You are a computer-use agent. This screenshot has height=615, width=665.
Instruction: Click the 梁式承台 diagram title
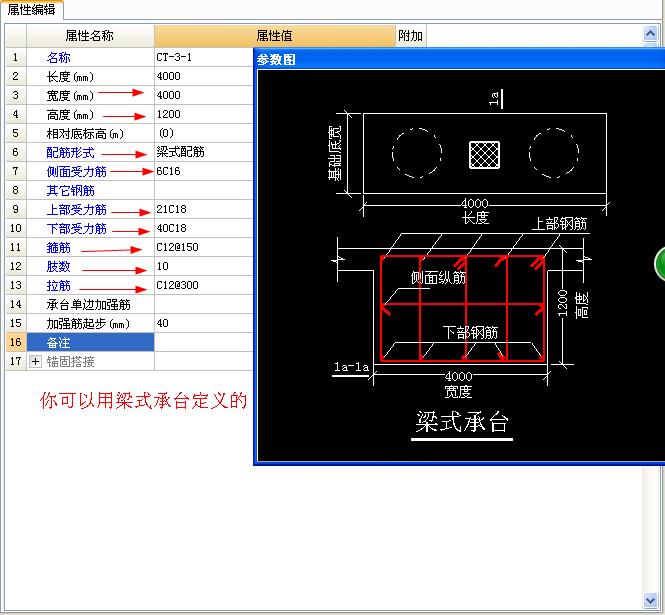coord(461,422)
